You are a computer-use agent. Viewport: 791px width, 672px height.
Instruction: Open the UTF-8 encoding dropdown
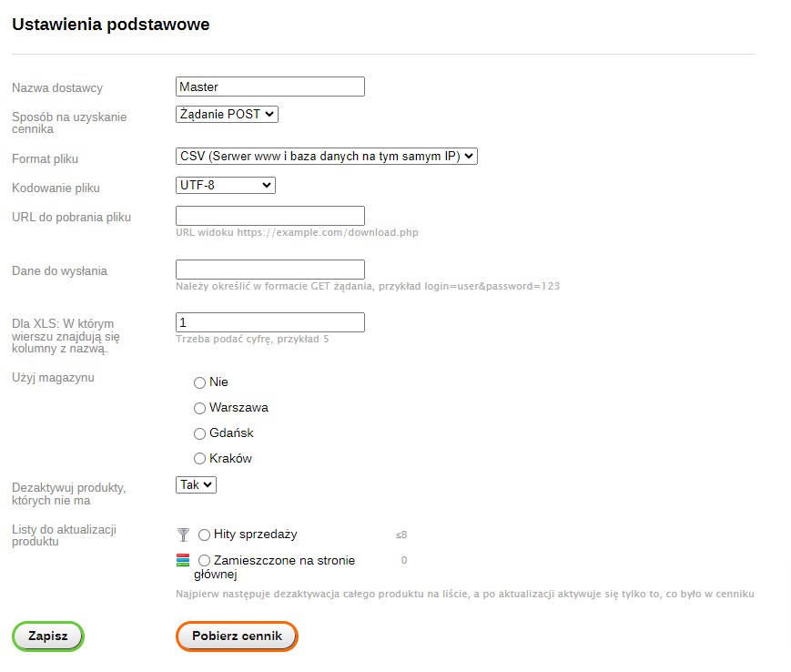225,185
